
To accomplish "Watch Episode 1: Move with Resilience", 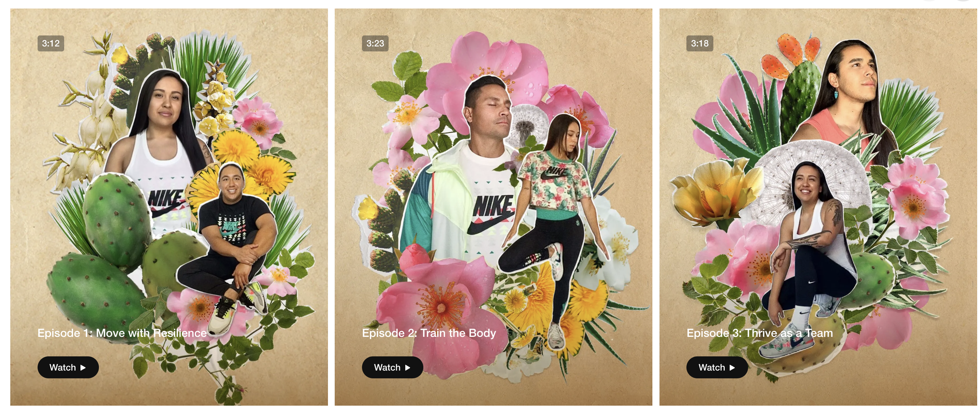I will [x=68, y=367].
